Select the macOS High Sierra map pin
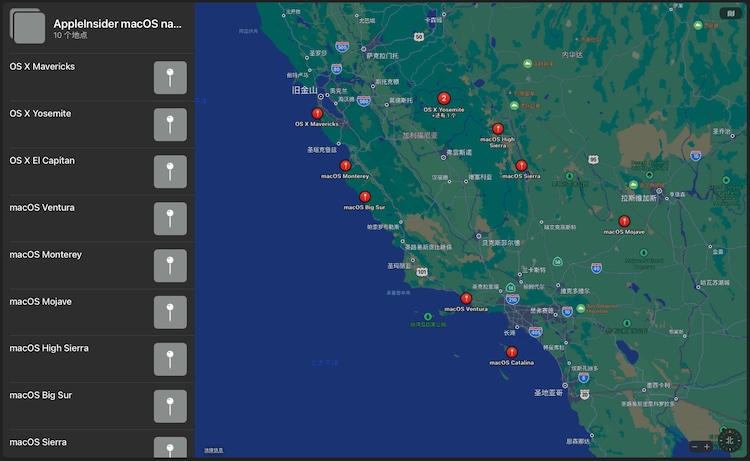750x461 pixels. coord(498,129)
